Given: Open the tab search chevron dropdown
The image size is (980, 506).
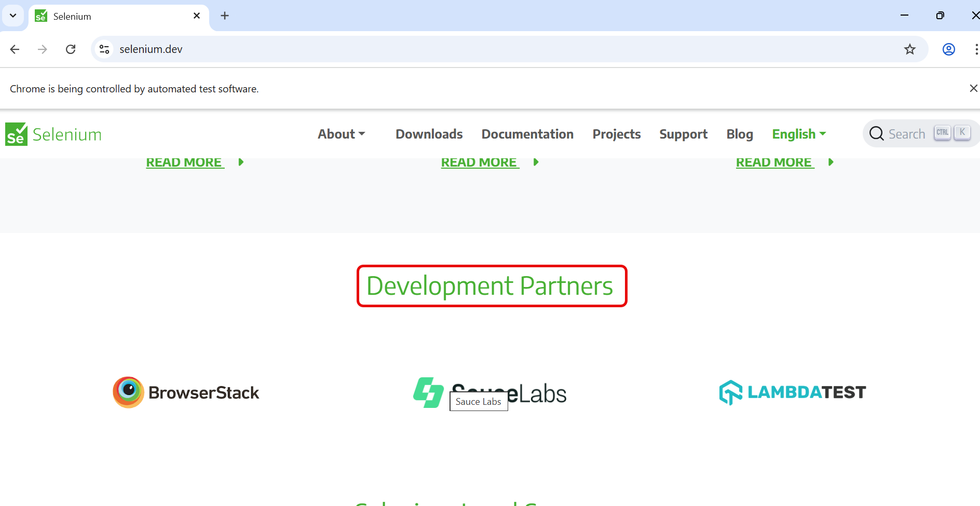Looking at the screenshot, I should click(13, 16).
